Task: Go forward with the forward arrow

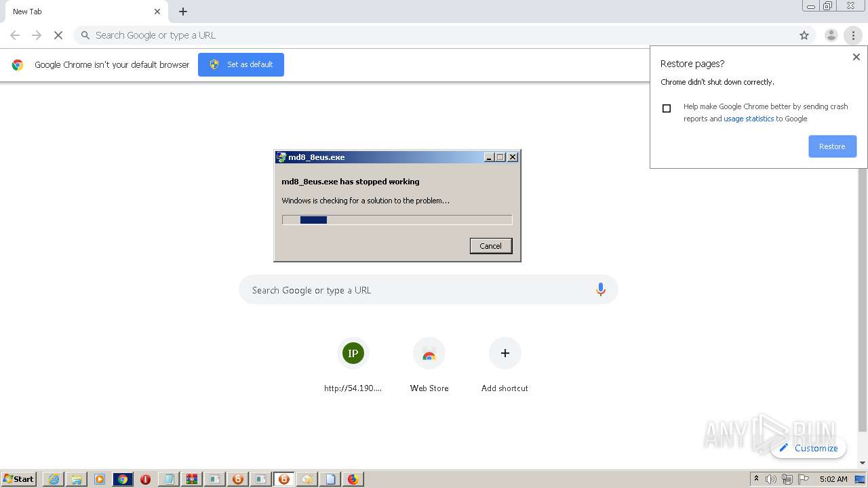Action: 37,35
